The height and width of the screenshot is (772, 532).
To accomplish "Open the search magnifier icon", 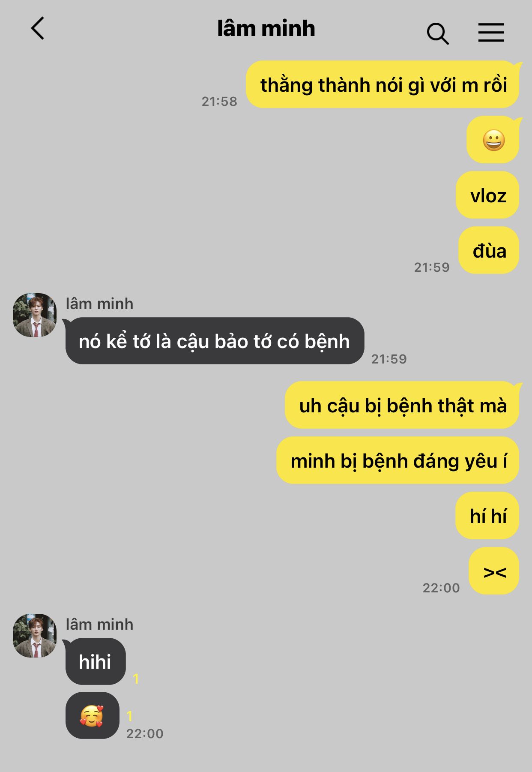I will coord(437,33).
